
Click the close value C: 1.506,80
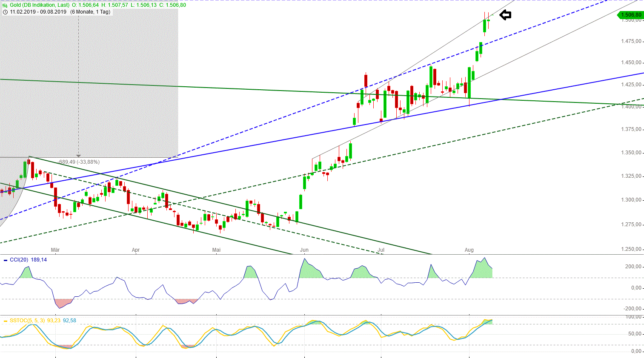tap(172, 5)
